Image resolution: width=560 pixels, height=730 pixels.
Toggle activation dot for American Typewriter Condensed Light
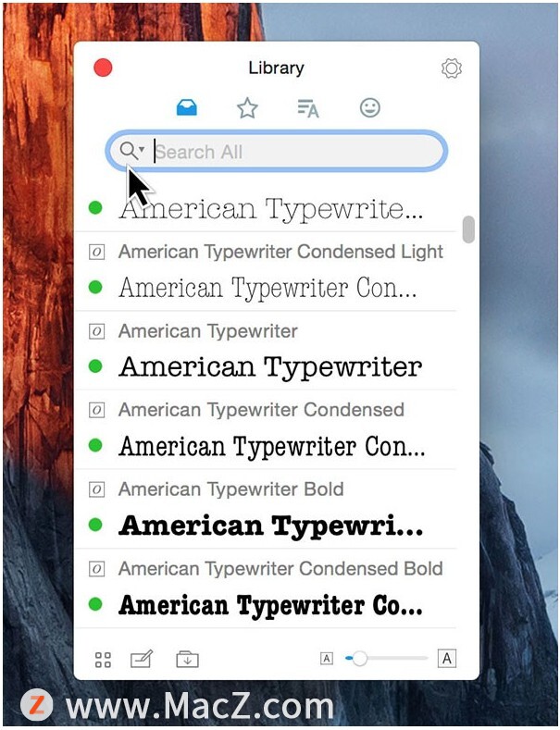pyautogui.click(x=95, y=287)
